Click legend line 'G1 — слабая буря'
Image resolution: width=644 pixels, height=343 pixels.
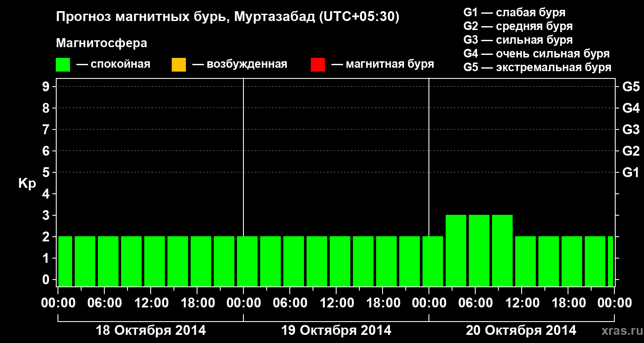point(514,12)
